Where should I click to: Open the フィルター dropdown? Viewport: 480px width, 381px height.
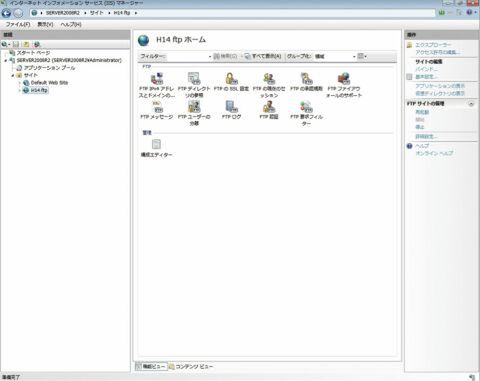[210, 57]
